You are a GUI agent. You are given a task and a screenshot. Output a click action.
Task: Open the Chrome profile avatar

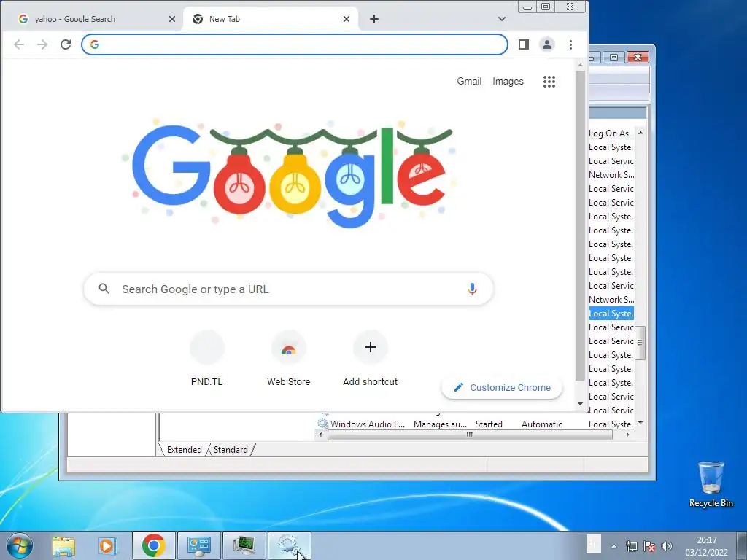(x=547, y=44)
